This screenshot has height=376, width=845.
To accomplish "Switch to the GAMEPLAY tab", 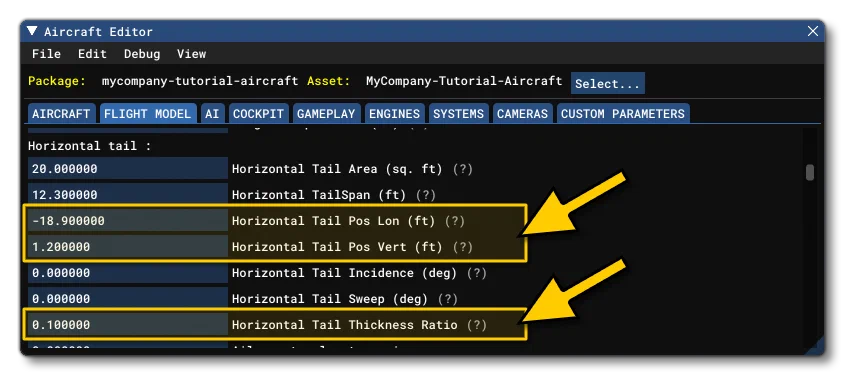I will click(326, 114).
